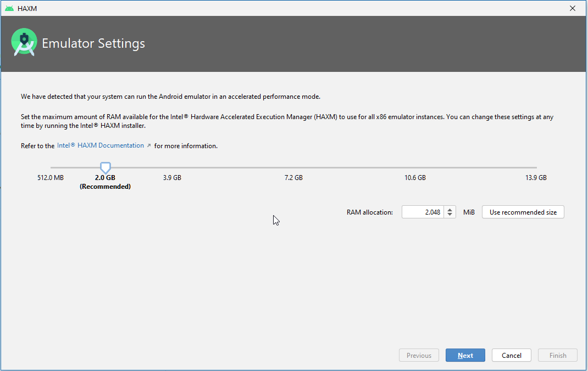588x371 pixels.
Task: Click the external link arrow beside HAXM Documentation
Action: pyautogui.click(x=149, y=146)
